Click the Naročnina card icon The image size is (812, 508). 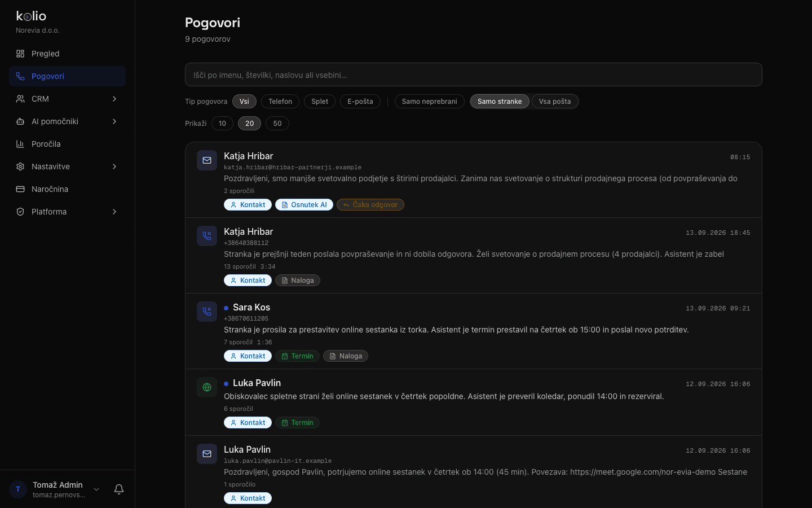tap(20, 189)
